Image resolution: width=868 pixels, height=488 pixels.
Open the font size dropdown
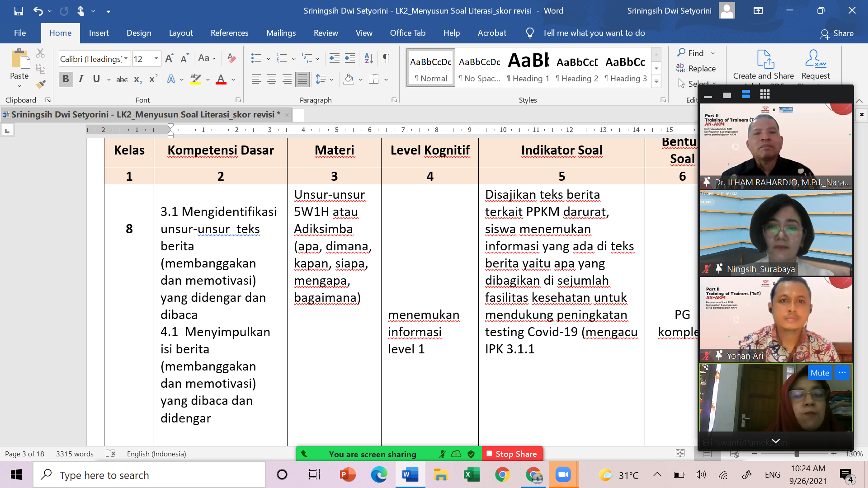pyautogui.click(x=156, y=59)
